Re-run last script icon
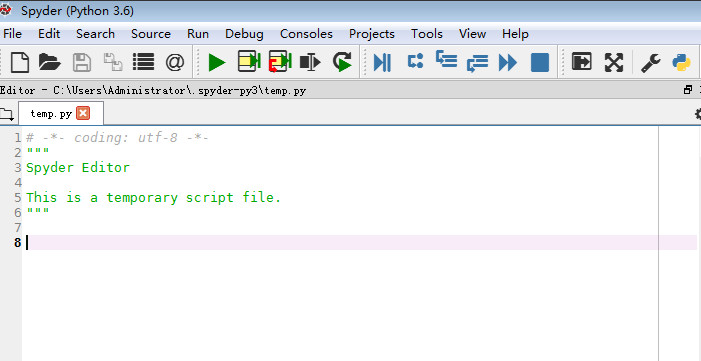The height and width of the screenshot is (361, 701). (x=342, y=62)
